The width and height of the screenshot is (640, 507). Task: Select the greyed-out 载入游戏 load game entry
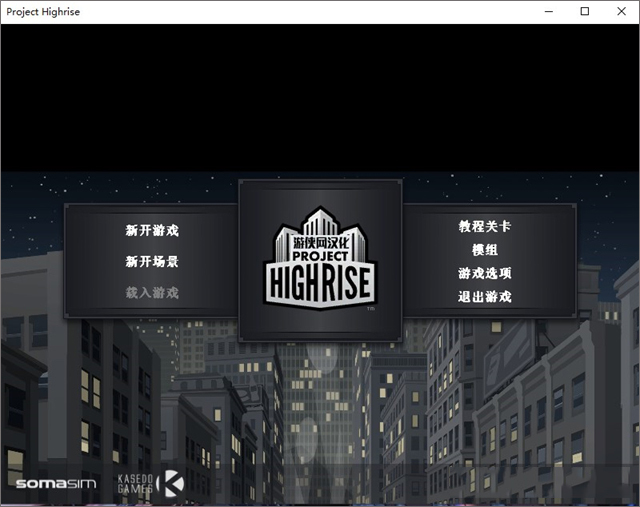152,292
